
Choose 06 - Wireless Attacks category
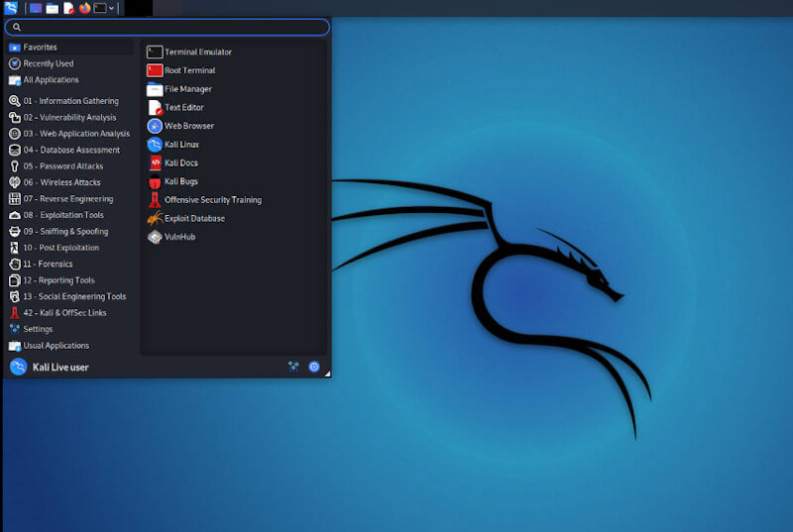pos(70,182)
